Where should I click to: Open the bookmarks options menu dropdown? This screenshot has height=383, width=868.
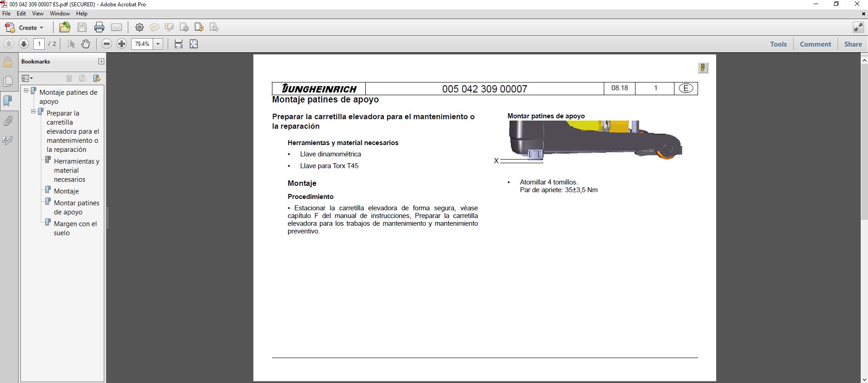[x=27, y=78]
